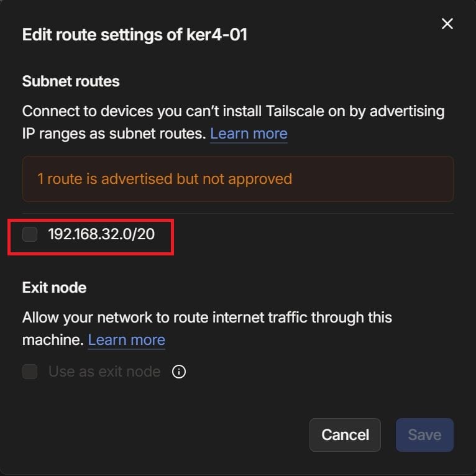Close the Edit route settings dialog
The image size is (476, 476).
[x=447, y=24]
